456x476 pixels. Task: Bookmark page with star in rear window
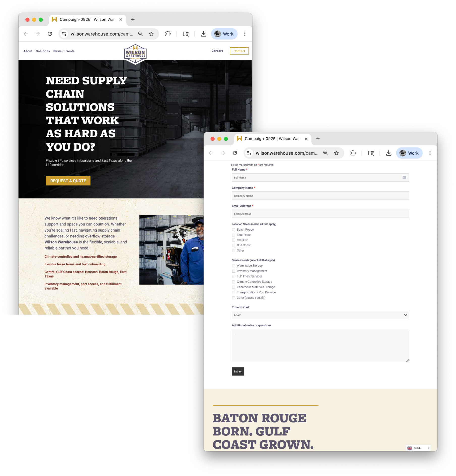(x=151, y=34)
